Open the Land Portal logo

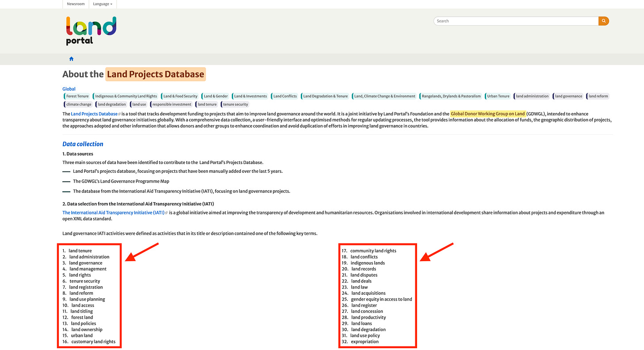tap(91, 31)
